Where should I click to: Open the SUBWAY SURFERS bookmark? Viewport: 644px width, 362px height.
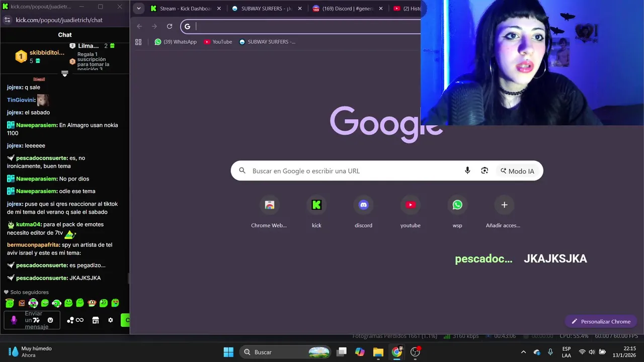point(267,42)
